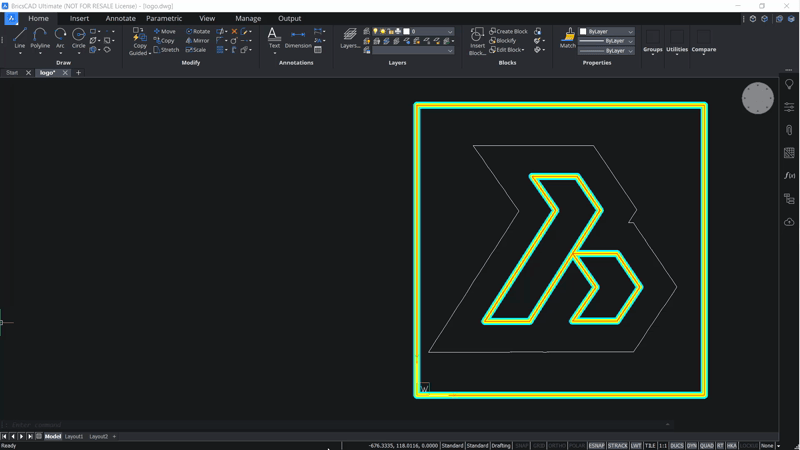Select the Arc tool
This screenshot has width=800, height=450.
(60, 38)
